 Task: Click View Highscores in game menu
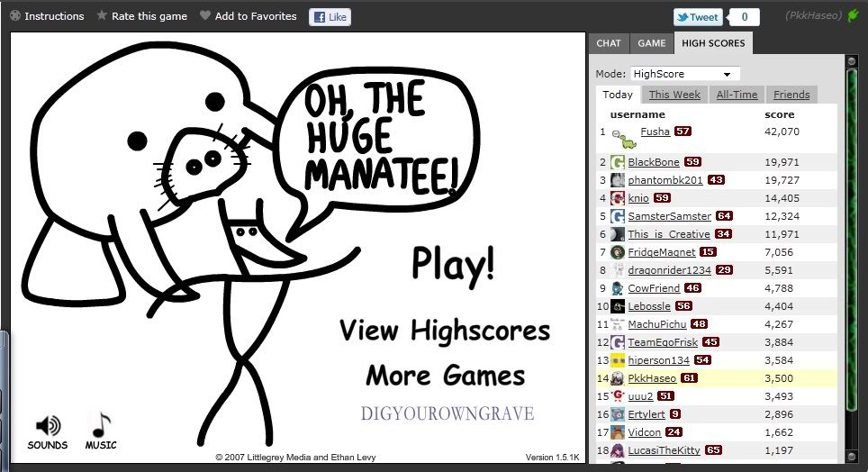445,331
